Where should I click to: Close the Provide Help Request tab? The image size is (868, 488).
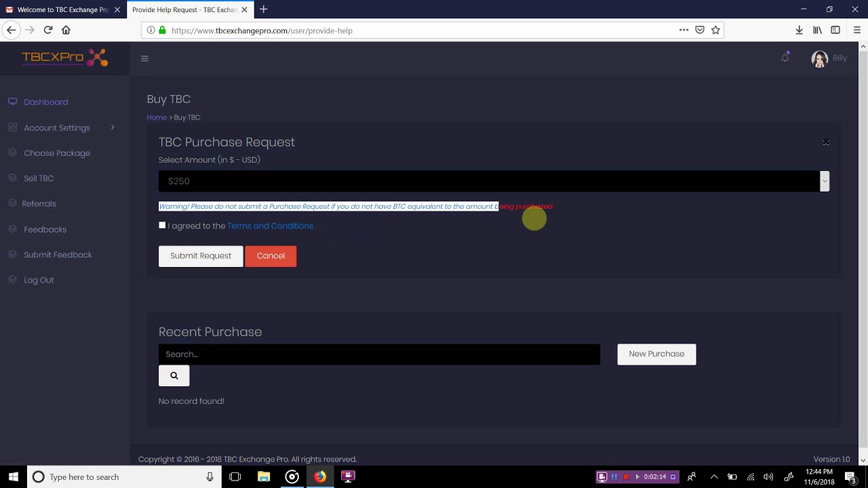pos(244,9)
